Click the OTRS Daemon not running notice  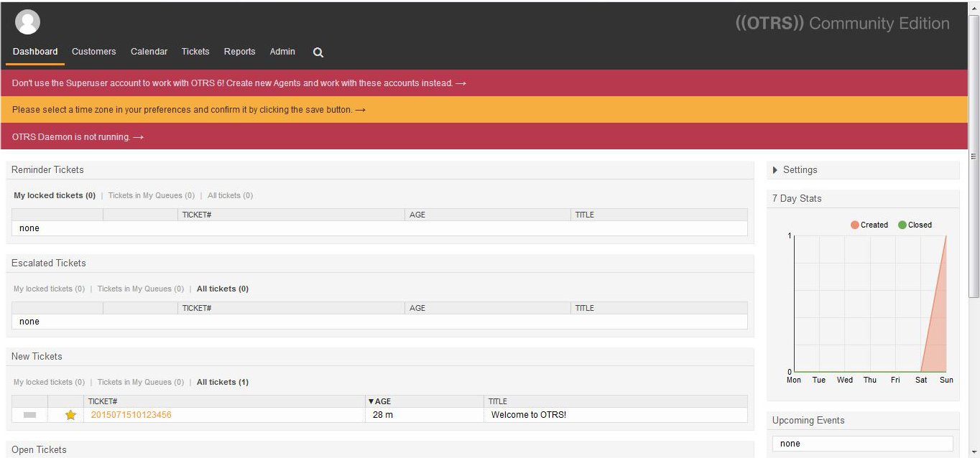click(78, 137)
